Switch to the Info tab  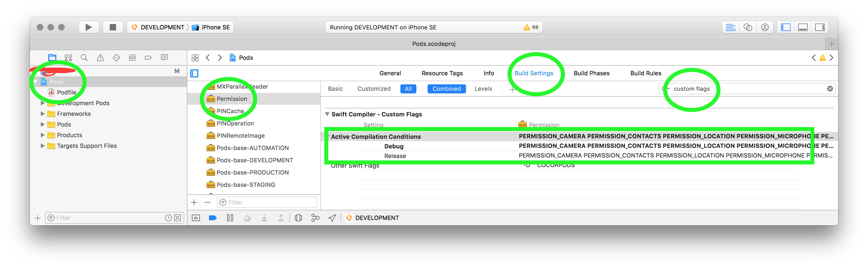pos(489,73)
